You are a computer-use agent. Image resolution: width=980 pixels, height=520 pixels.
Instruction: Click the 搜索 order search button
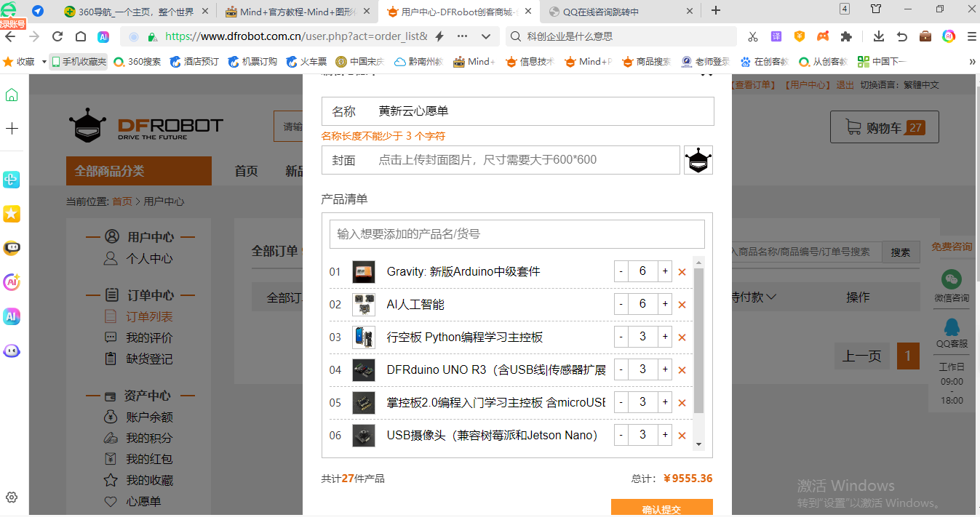coord(901,252)
